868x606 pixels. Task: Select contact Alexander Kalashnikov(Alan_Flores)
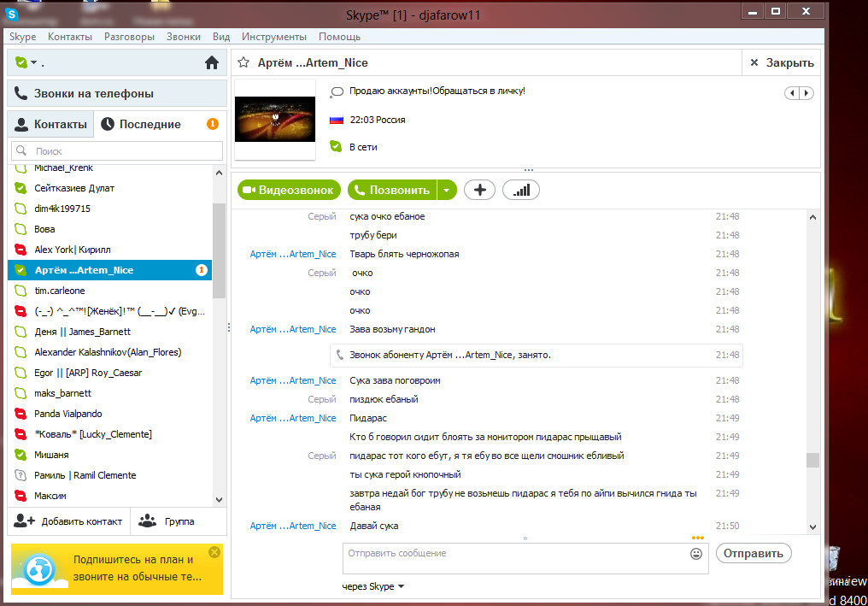pyautogui.click(x=109, y=352)
